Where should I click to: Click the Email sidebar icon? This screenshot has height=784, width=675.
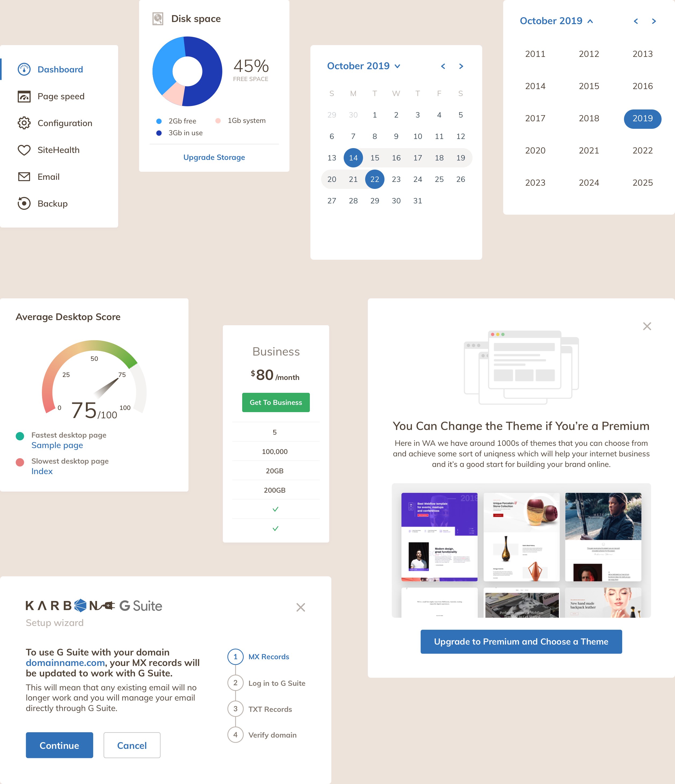click(24, 177)
